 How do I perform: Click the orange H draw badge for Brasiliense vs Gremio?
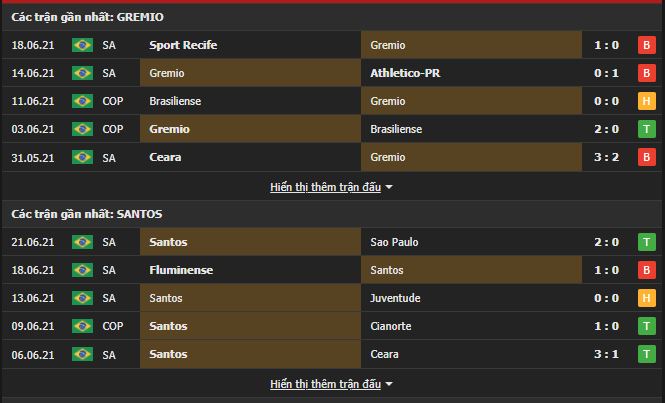pyautogui.click(x=646, y=101)
